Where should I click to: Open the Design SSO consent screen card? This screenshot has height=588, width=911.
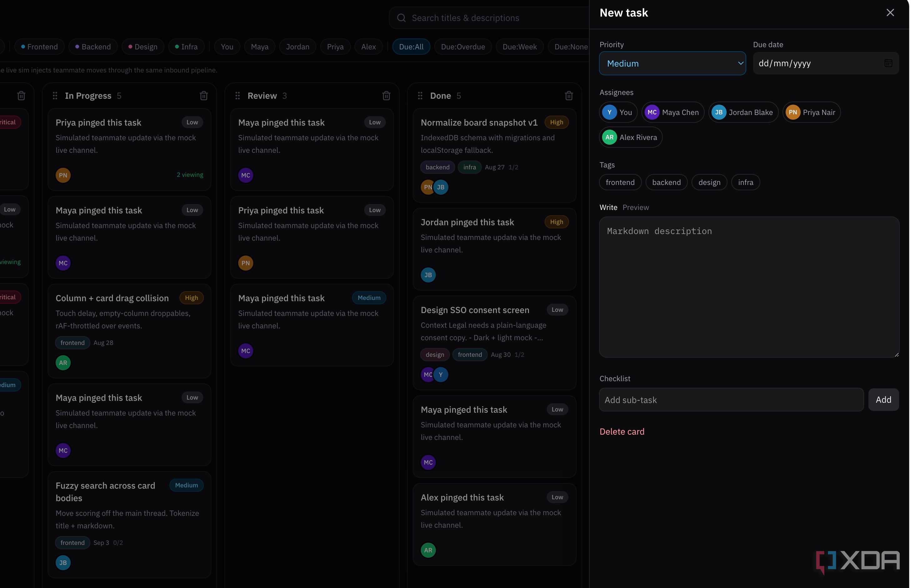tap(494, 342)
